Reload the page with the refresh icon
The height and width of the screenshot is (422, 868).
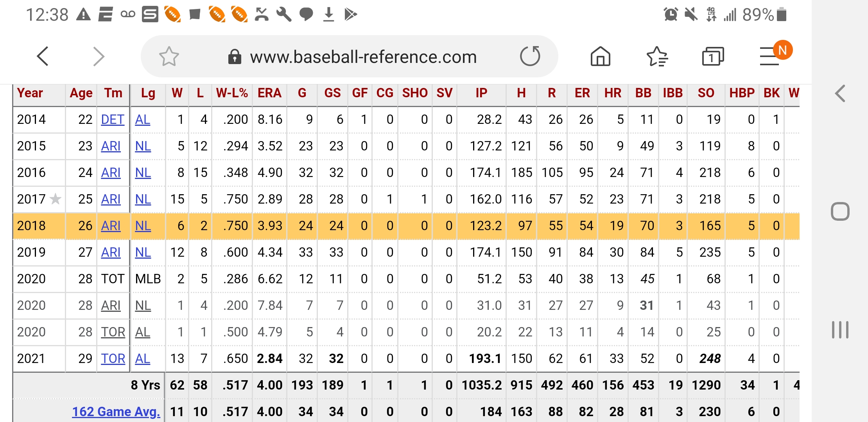click(x=530, y=57)
